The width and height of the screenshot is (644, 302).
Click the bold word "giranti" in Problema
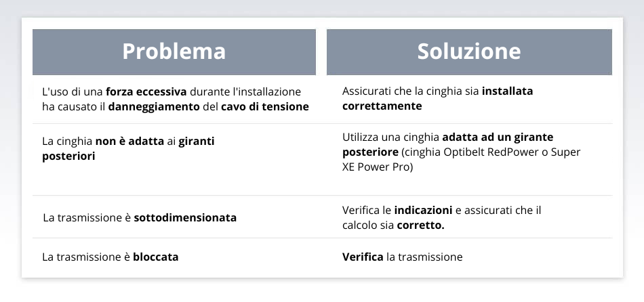pyautogui.click(x=201, y=141)
